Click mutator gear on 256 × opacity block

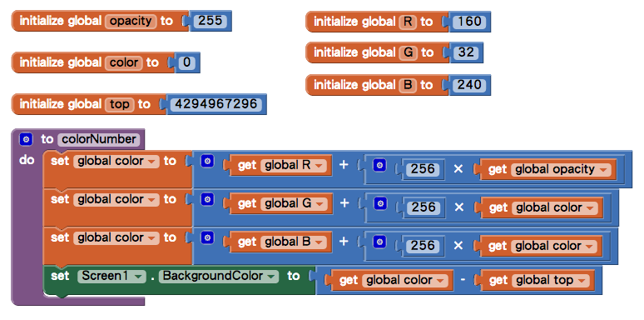coord(379,165)
